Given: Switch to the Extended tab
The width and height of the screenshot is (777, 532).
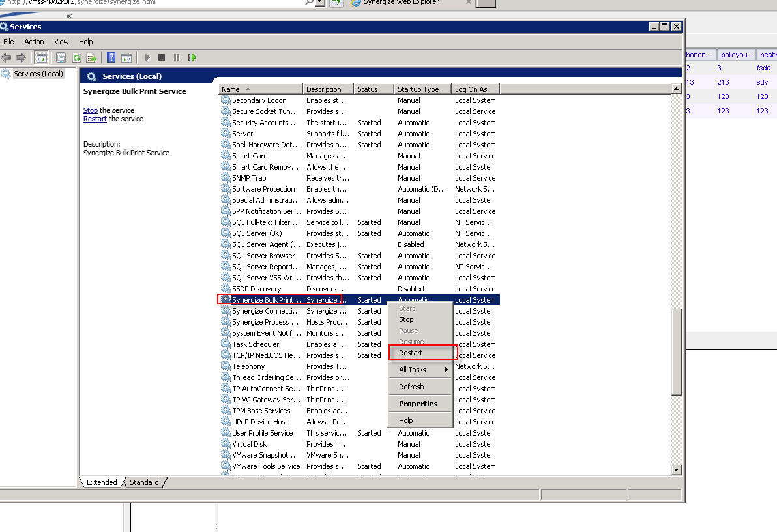Looking at the screenshot, I should click(102, 482).
